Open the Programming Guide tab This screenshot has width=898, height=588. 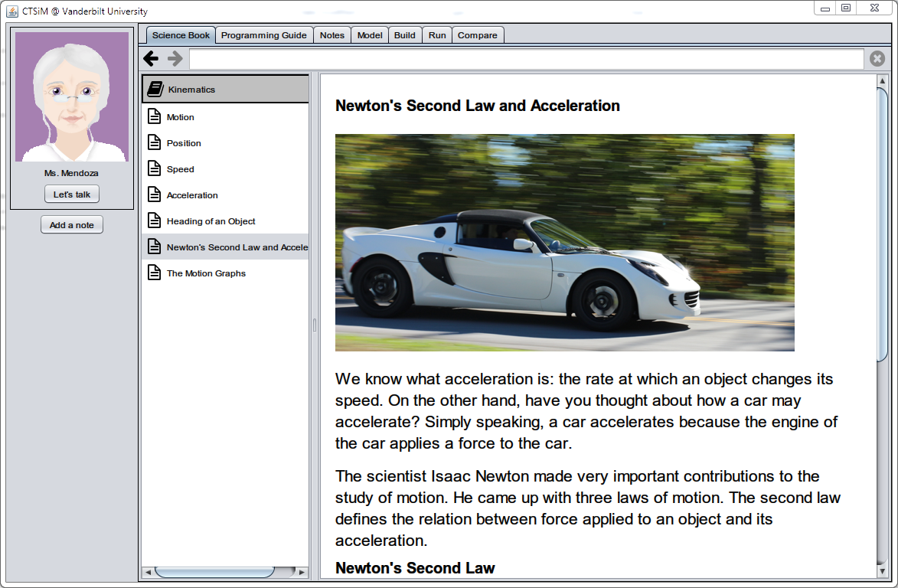(x=264, y=35)
